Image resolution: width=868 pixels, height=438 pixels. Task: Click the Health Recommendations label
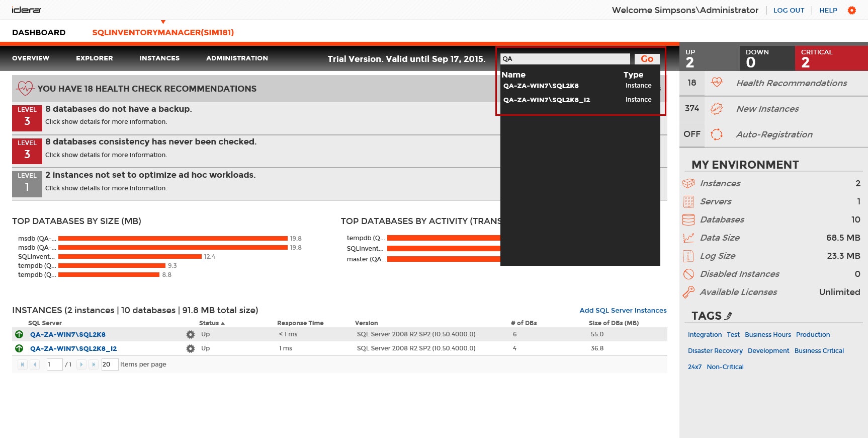point(792,83)
